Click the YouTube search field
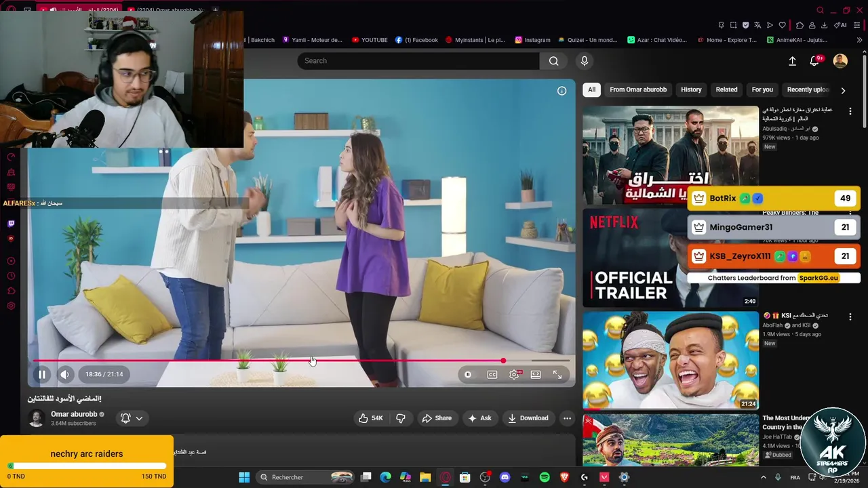 point(418,61)
